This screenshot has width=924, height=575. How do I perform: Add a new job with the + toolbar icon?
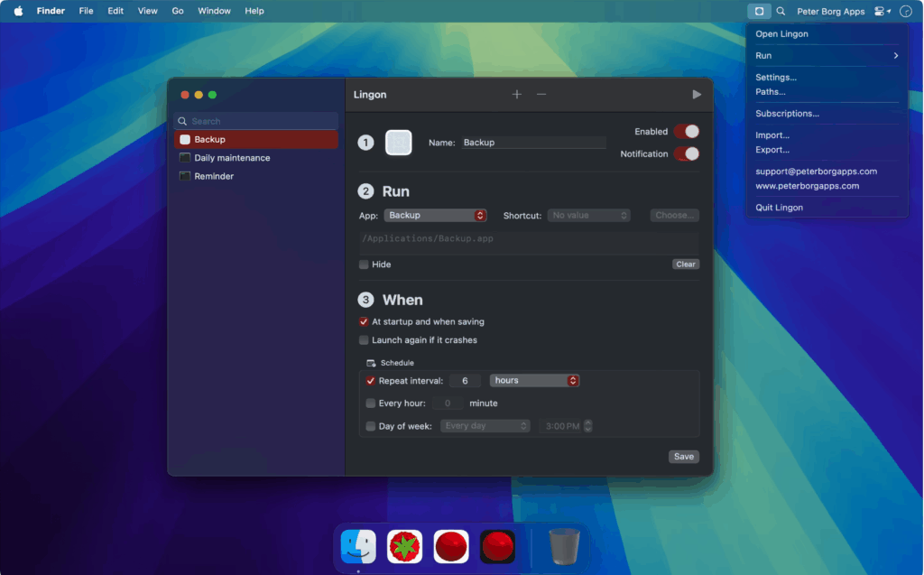516,94
